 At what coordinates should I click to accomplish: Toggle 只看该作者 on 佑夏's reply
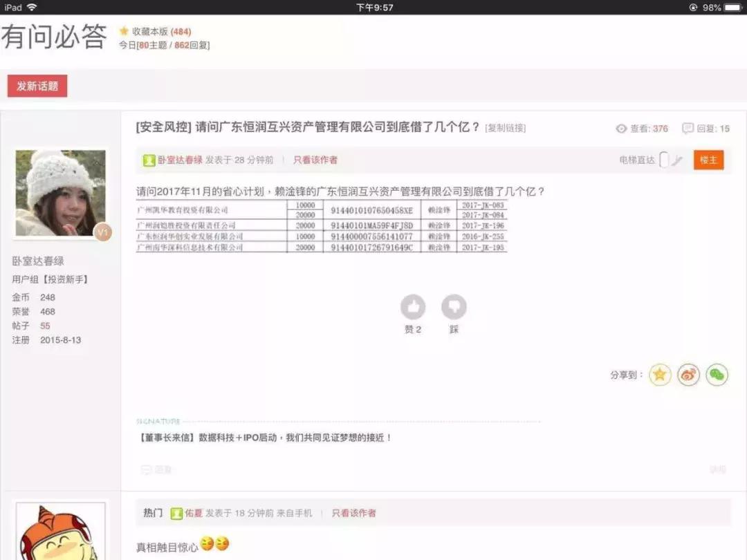(x=353, y=513)
